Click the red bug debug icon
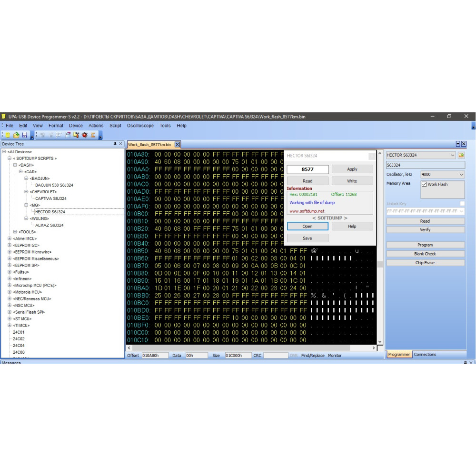 pyautogui.click(x=85, y=135)
